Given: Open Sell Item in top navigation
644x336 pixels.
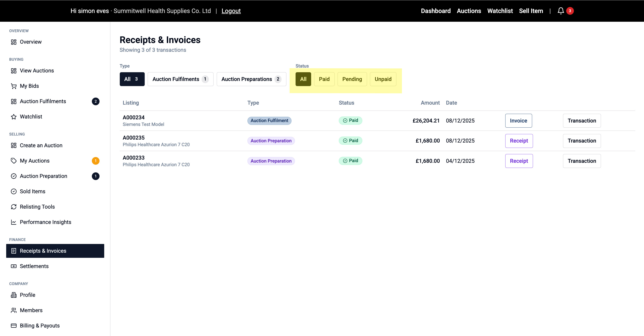Looking at the screenshot, I should (x=531, y=11).
